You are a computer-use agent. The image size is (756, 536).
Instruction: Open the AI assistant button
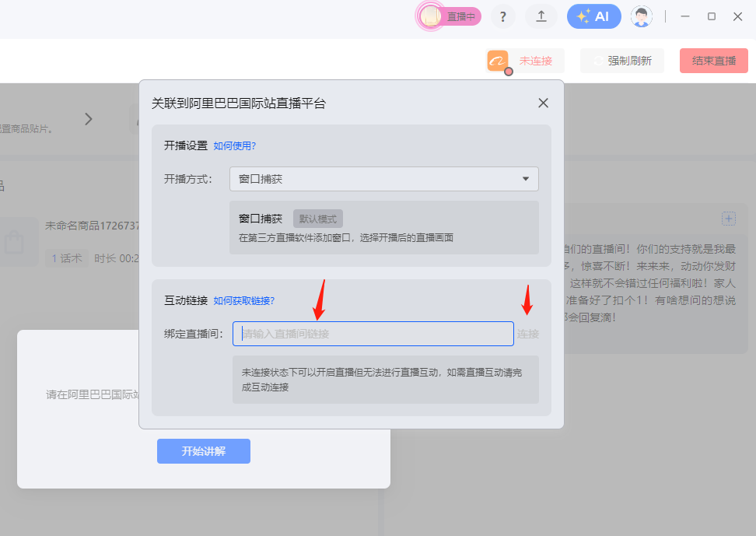(593, 17)
